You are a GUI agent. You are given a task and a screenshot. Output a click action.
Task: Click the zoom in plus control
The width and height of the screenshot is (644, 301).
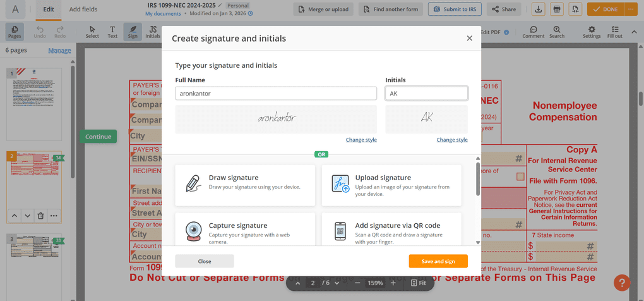pyautogui.click(x=393, y=283)
